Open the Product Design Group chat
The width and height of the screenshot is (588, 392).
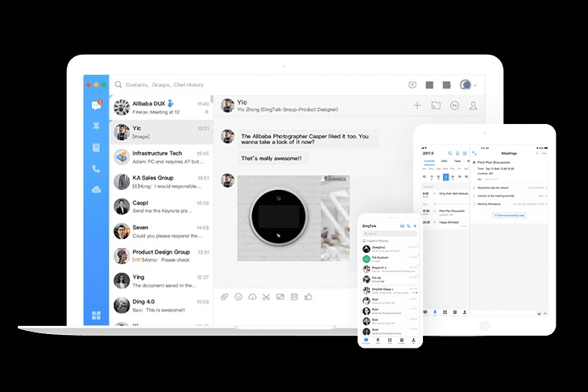click(x=161, y=256)
